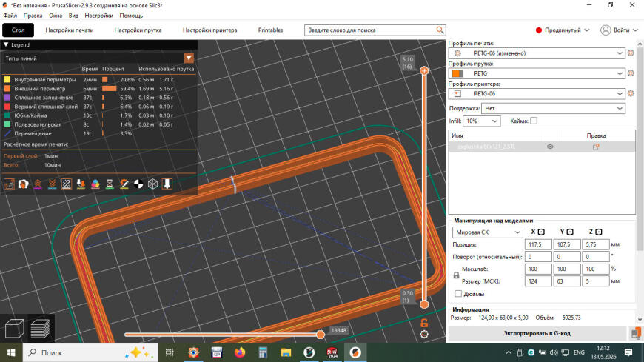Click export to removable drive icon
The width and height of the screenshot is (644, 362).
[x=636, y=333]
